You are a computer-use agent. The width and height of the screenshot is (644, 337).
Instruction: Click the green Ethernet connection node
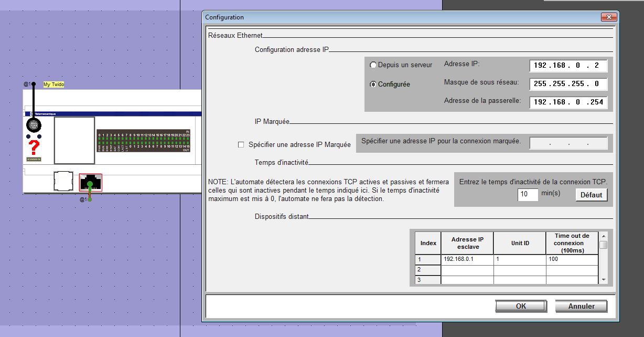pos(90,185)
